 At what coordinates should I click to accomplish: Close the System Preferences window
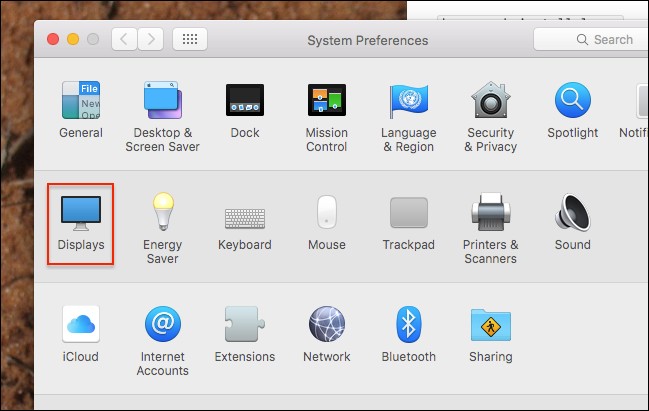coord(53,39)
